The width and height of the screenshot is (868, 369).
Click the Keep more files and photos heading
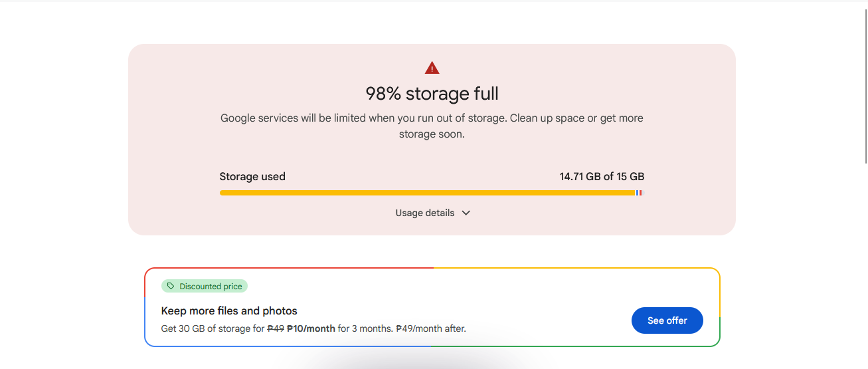tap(229, 311)
